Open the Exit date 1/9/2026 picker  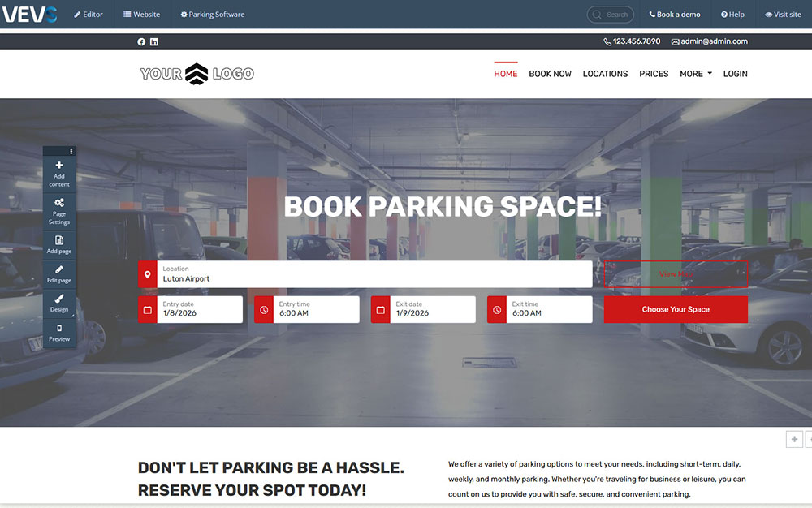(433, 309)
